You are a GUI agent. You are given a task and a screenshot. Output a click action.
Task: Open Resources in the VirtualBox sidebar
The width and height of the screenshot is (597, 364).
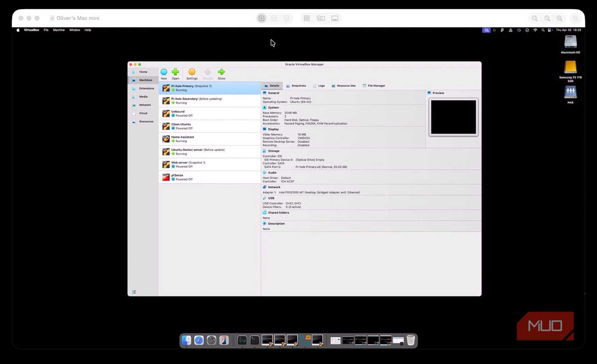(143, 122)
